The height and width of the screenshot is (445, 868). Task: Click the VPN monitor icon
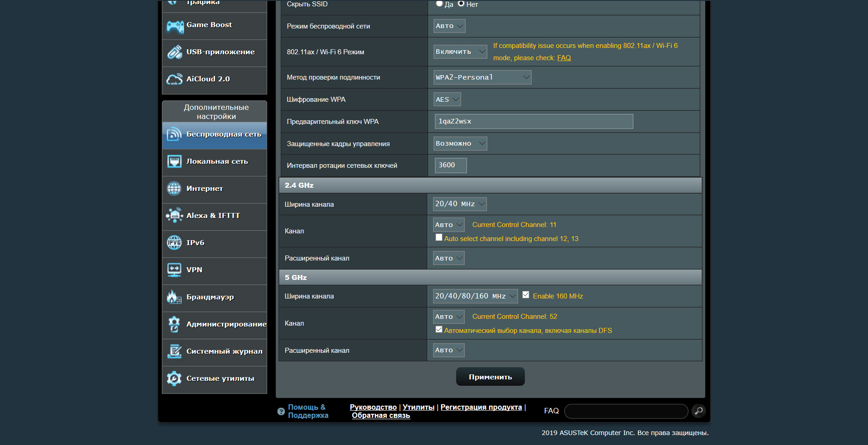[x=174, y=270]
